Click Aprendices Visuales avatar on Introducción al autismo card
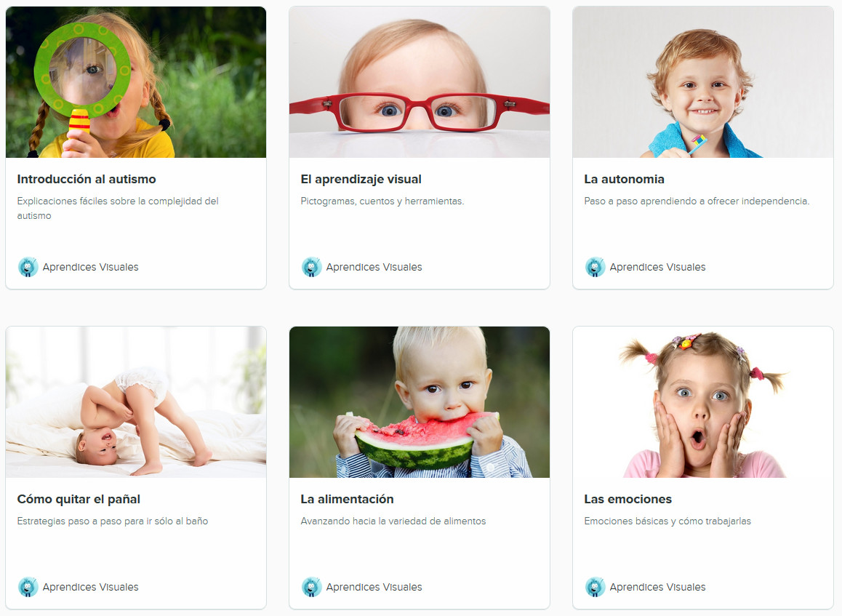842x616 pixels. point(28,267)
